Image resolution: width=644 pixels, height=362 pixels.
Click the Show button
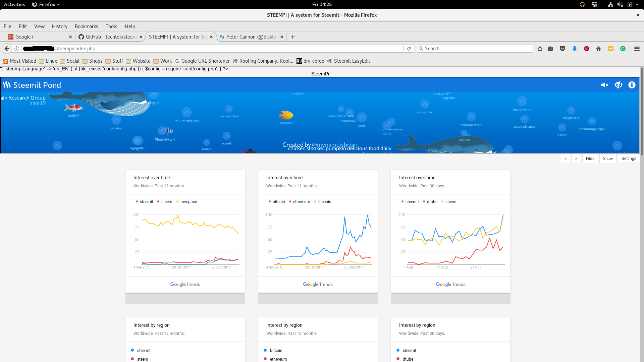pos(608,159)
